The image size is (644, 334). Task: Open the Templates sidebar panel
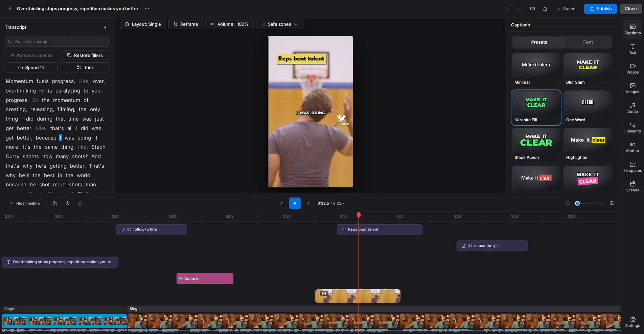click(632, 167)
